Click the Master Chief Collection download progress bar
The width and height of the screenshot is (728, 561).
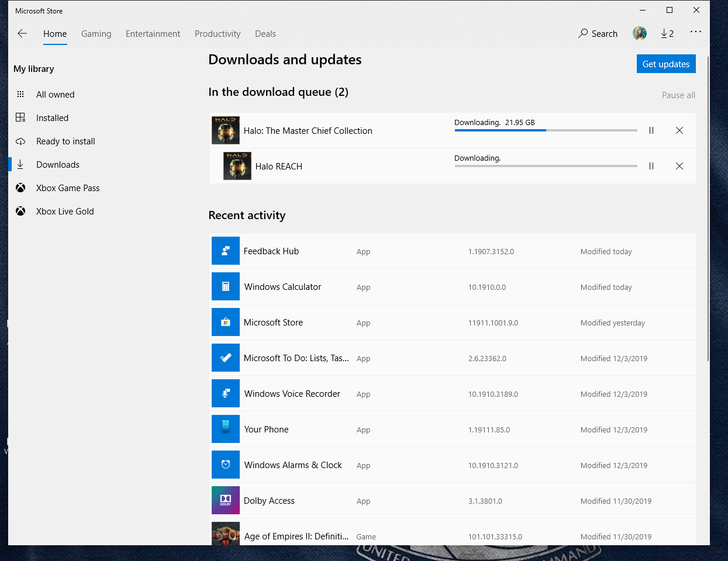tap(546, 130)
